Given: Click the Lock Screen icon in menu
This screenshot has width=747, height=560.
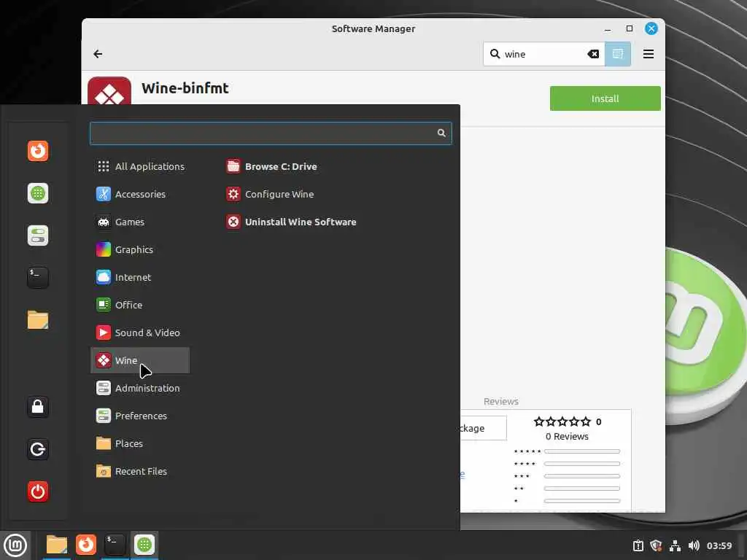Looking at the screenshot, I should 38,407.
